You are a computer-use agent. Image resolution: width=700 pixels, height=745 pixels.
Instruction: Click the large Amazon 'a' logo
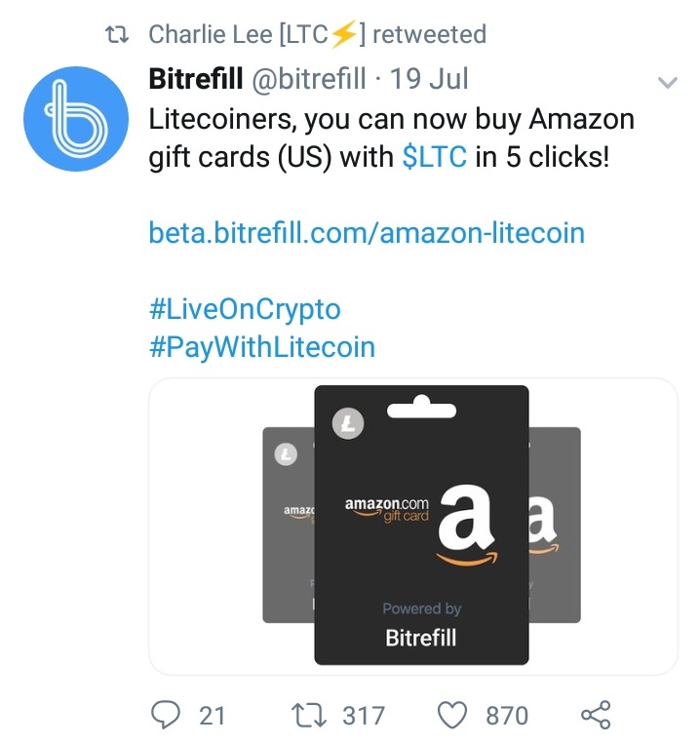(467, 525)
